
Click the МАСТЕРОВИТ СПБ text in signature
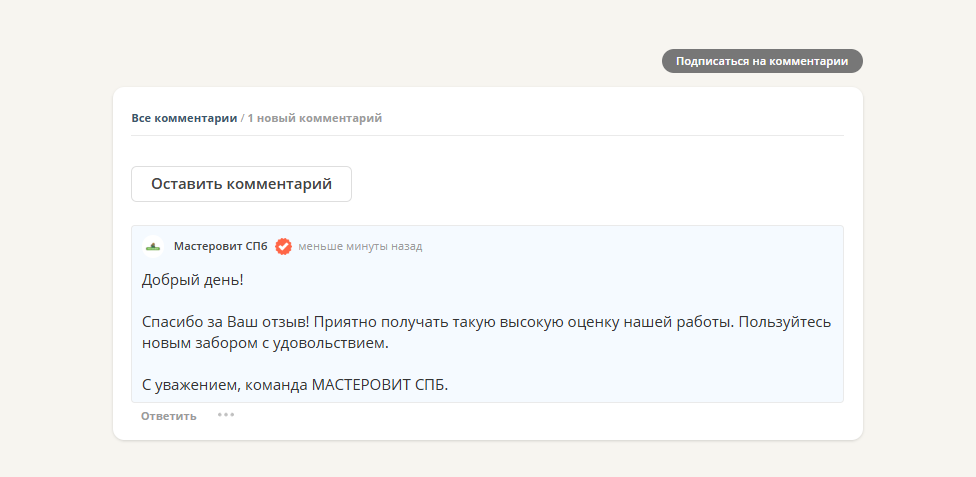380,384
